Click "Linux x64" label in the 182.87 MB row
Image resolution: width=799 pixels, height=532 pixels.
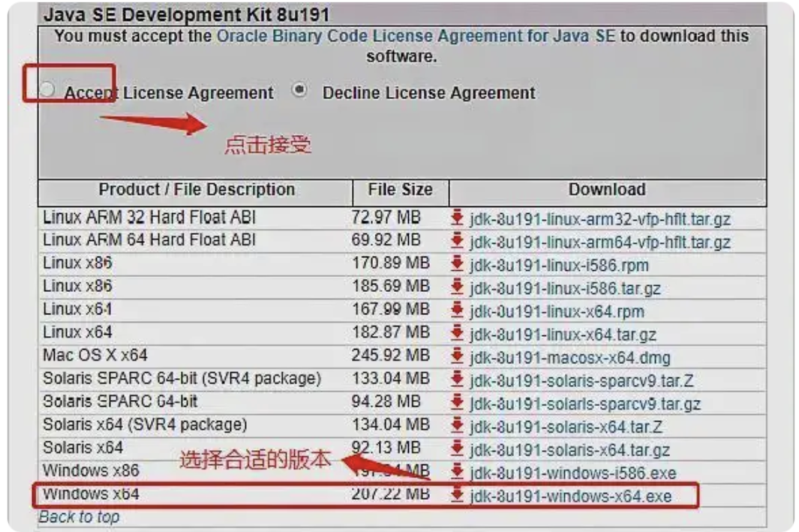pos(77,332)
